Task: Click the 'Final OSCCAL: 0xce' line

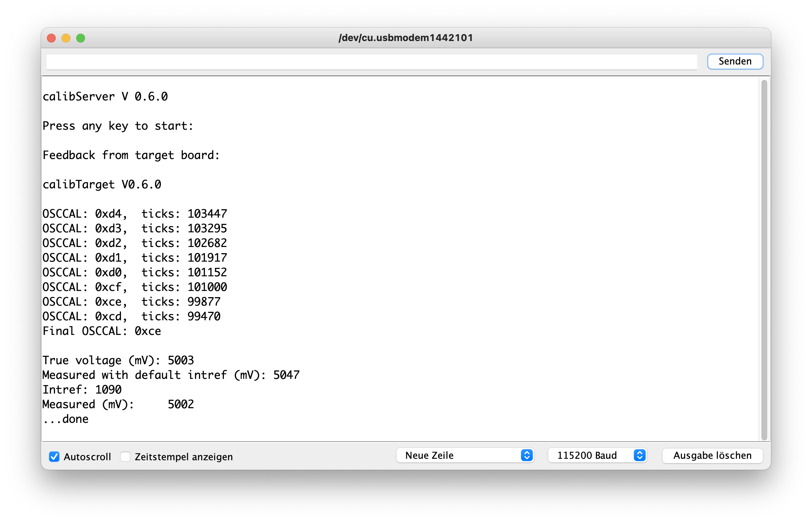Action: (101, 331)
